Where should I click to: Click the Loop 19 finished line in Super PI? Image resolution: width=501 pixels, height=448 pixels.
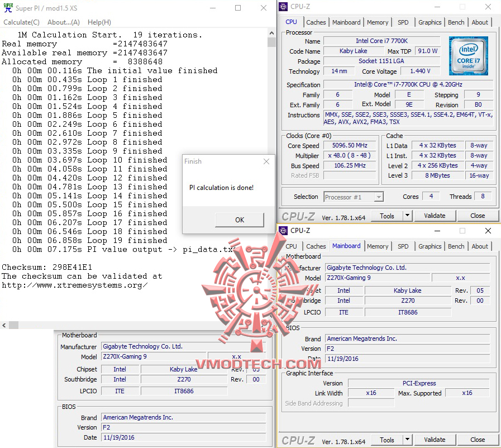coord(90,240)
